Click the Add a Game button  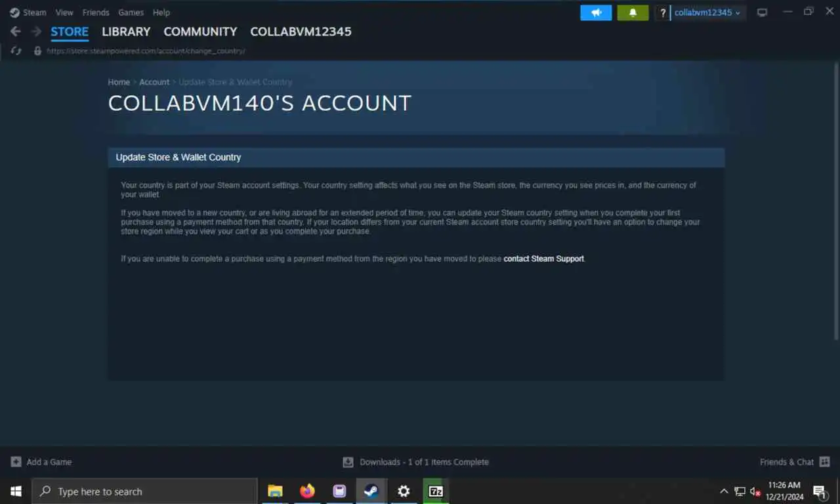pyautogui.click(x=41, y=462)
